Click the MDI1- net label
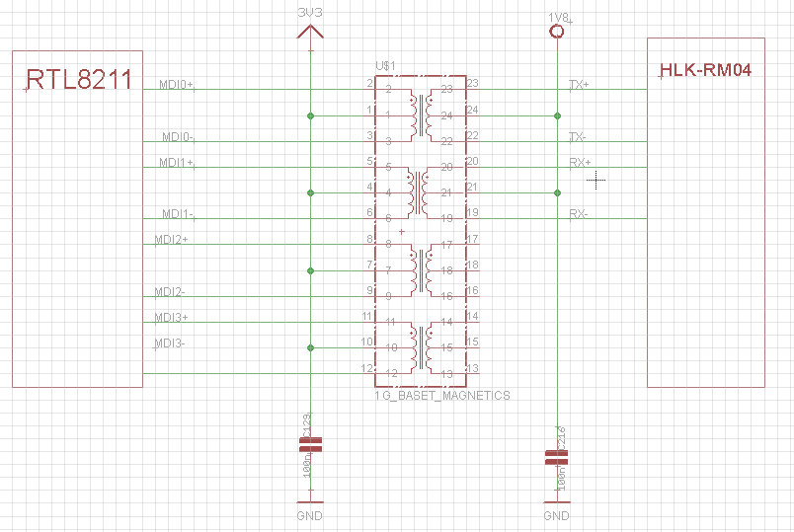 click(x=179, y=214)
